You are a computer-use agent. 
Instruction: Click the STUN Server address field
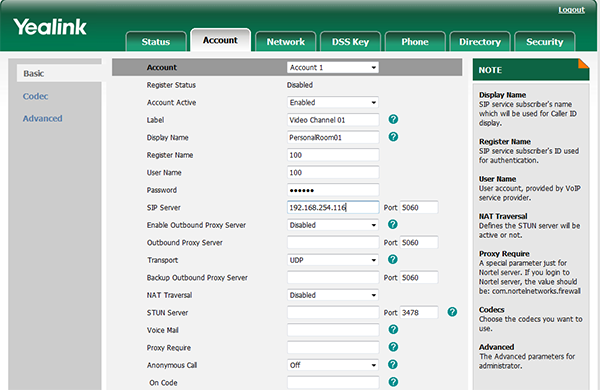coord(333,313)
